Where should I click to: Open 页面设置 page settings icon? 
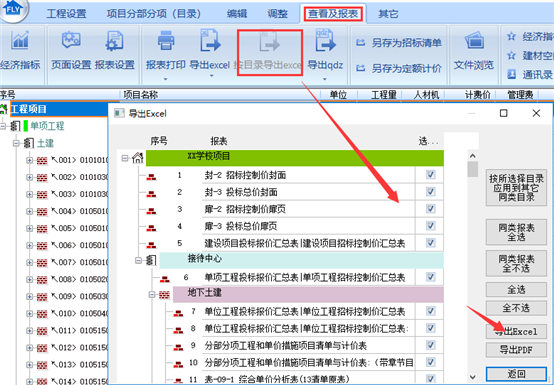coord(71,40)
